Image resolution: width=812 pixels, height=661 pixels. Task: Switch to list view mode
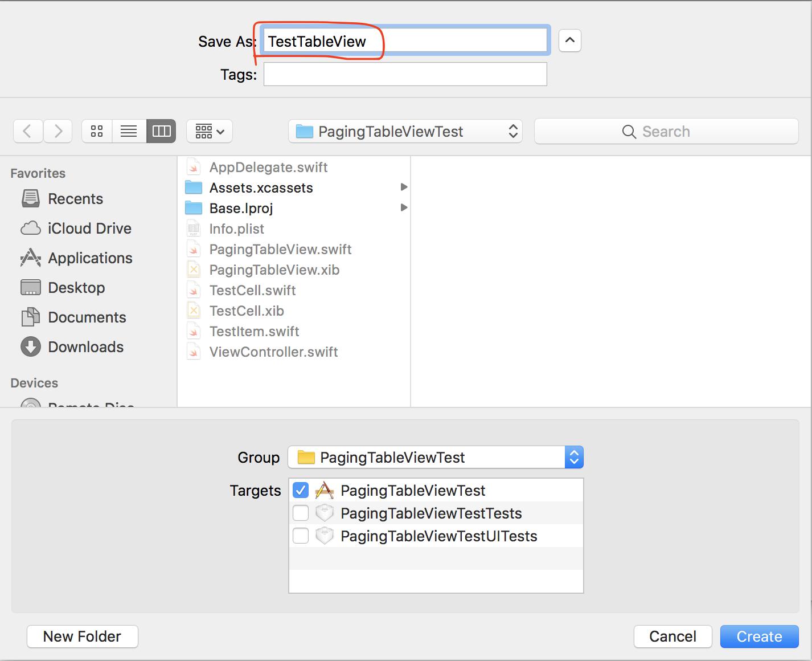(129, 132)
